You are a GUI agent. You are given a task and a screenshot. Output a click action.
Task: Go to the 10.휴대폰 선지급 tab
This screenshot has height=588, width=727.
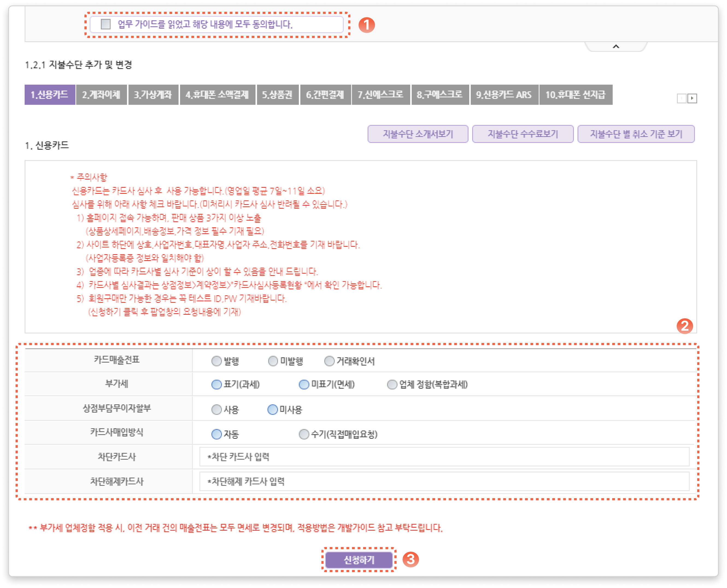(x=576, y=95)
